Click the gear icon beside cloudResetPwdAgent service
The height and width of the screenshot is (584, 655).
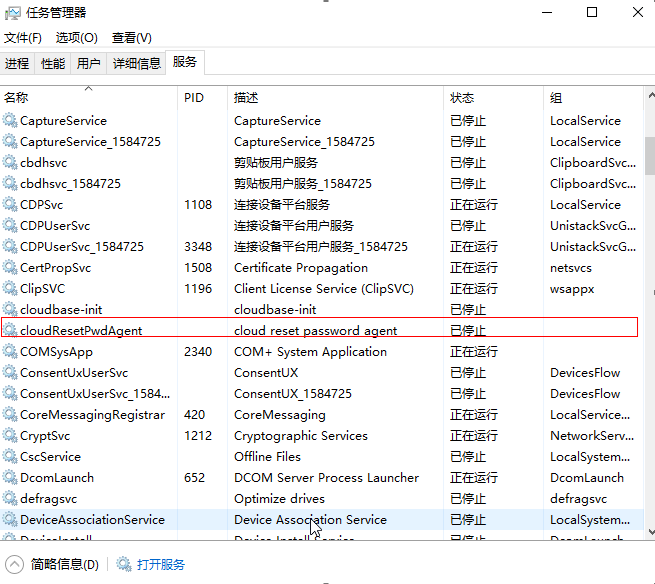coord(10,331)
